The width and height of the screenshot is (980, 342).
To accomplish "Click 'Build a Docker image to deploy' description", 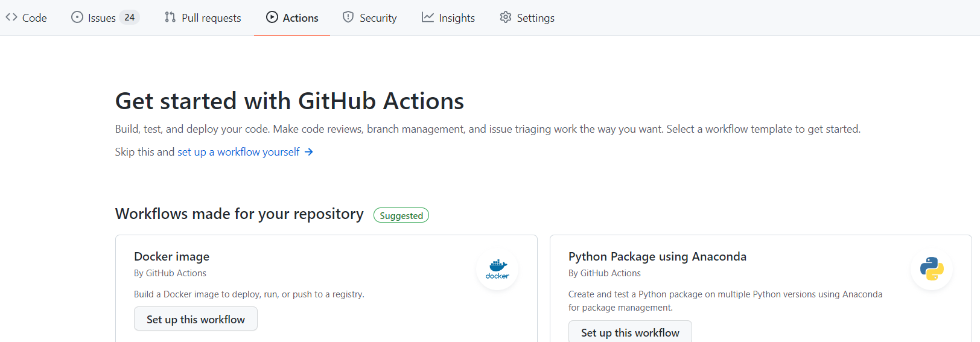I will coord(249,294).
